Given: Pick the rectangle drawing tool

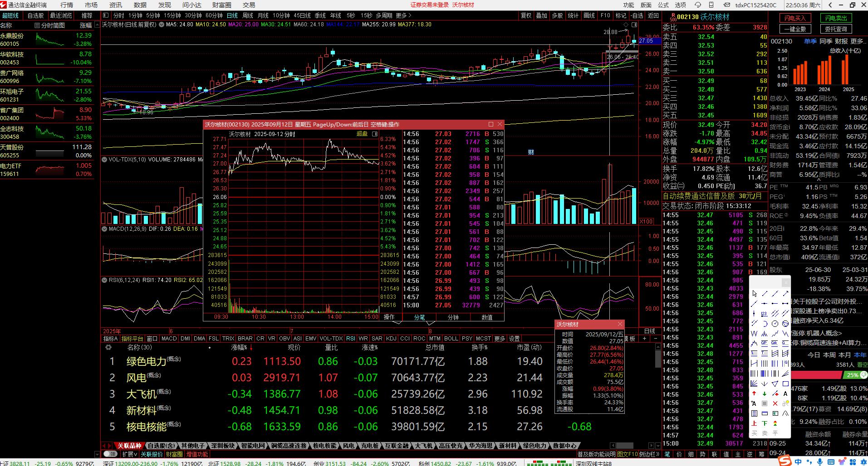Looking at the screenshot, I should tap(785, 383).
